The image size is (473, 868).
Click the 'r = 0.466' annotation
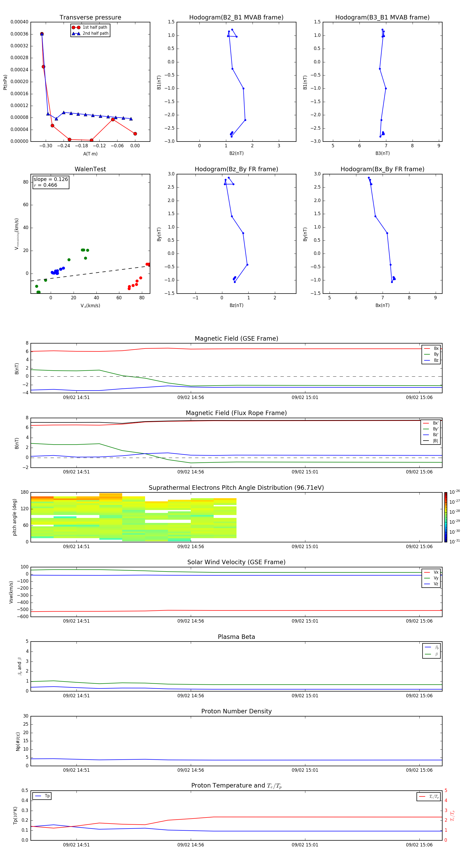tap(45, 185)
